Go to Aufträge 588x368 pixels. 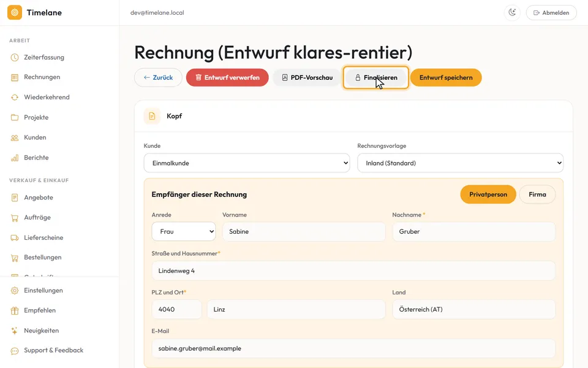click(x=37, y=217)
